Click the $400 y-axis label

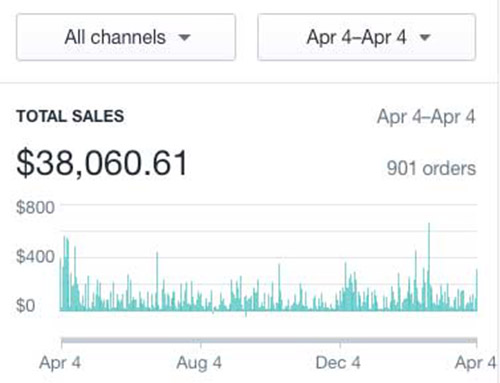(35, 257)
